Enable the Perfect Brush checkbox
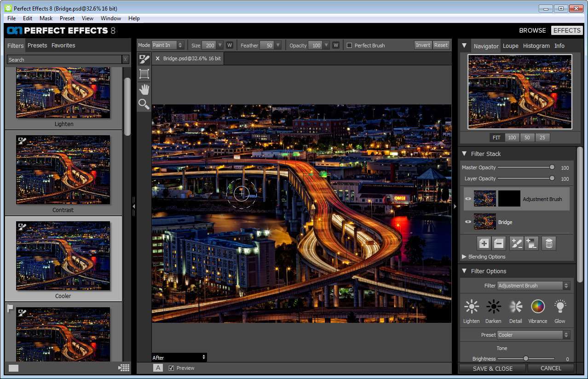 coord(350,46)
